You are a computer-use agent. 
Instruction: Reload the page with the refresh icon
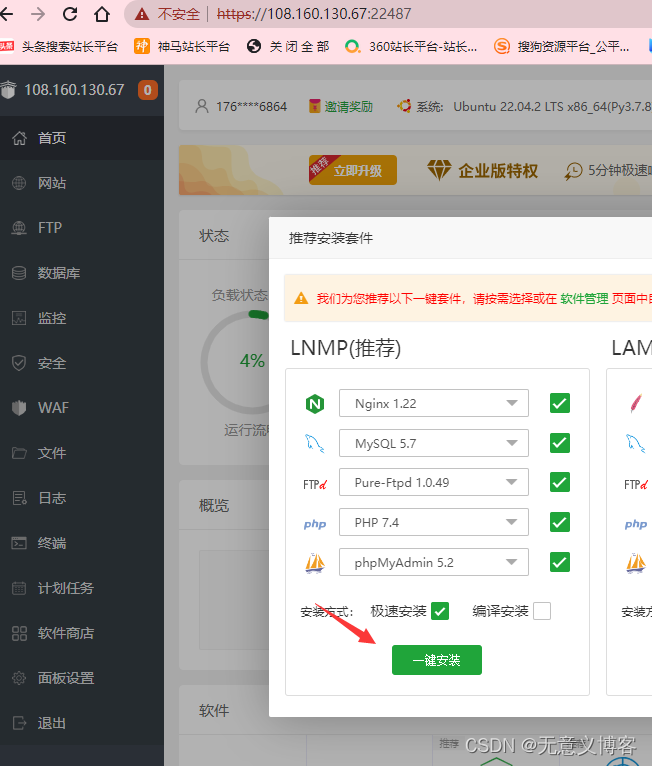click(70, 14)
